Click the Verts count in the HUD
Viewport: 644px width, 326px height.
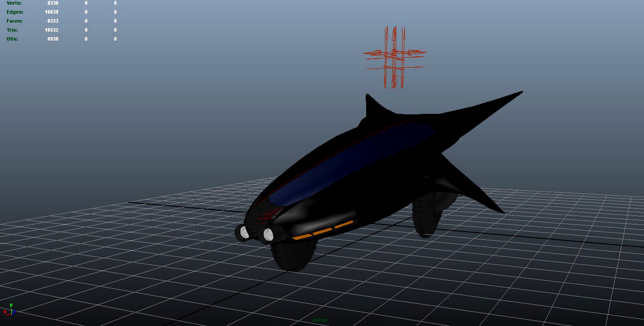tap(53, 3)
